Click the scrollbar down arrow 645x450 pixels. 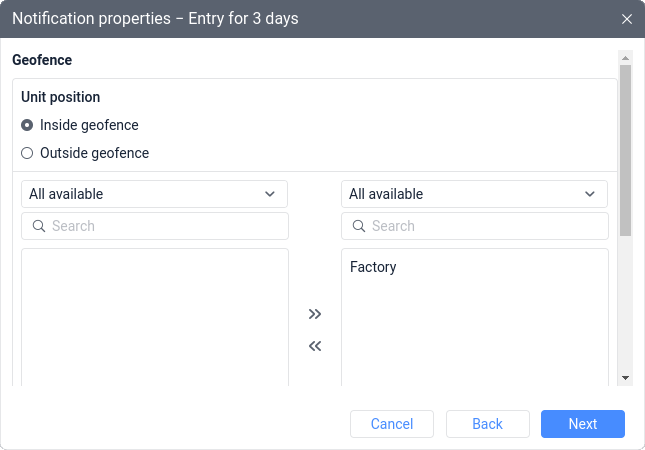point(626,378)
